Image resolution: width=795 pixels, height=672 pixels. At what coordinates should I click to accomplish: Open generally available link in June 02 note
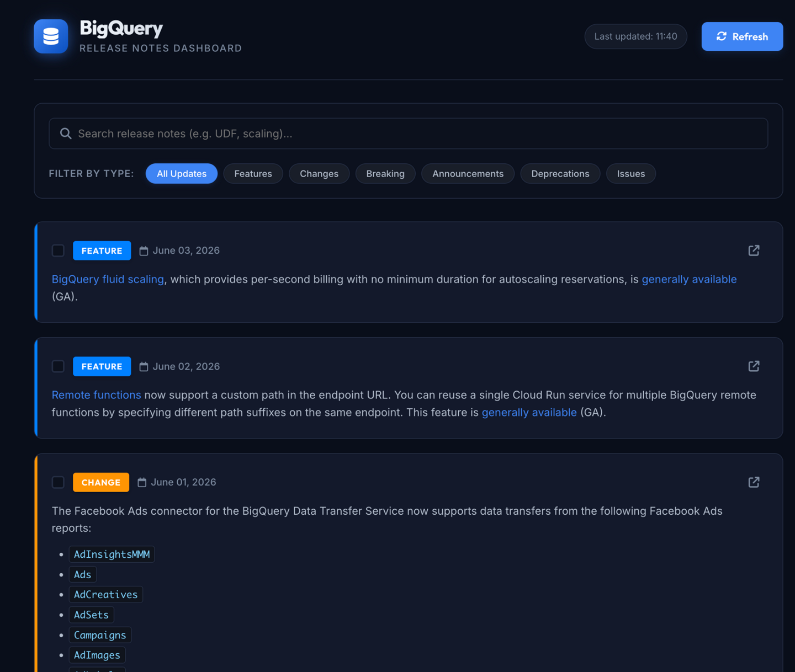(x=529, y=412)
